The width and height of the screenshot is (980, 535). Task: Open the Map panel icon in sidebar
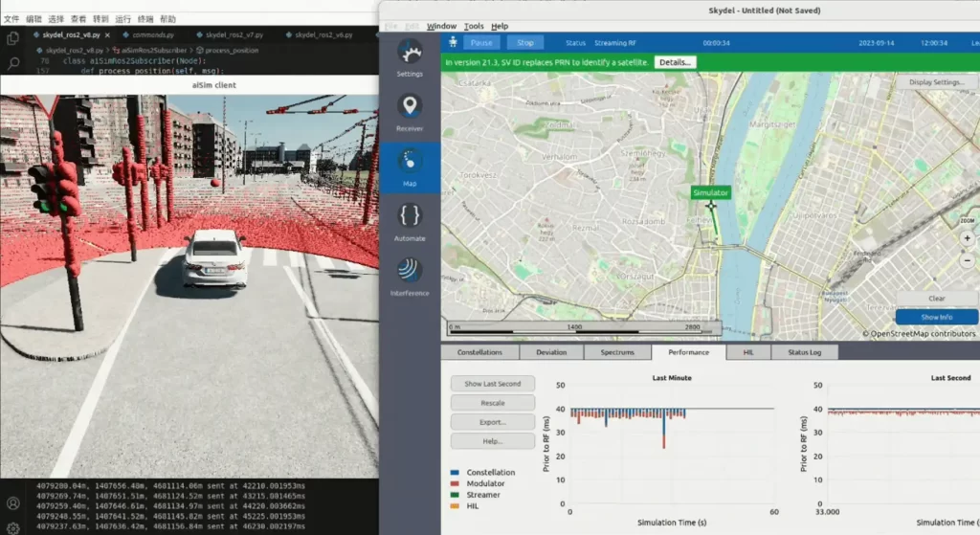410,161
